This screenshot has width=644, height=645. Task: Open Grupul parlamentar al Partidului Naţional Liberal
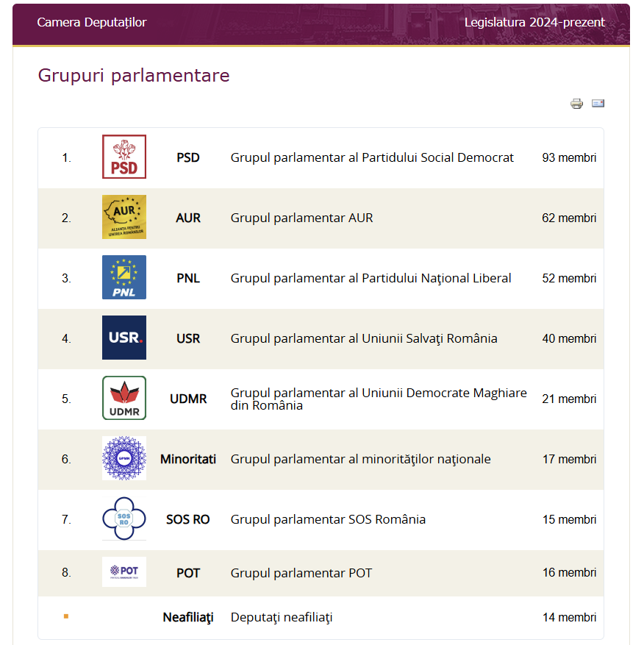click(371, 278)
